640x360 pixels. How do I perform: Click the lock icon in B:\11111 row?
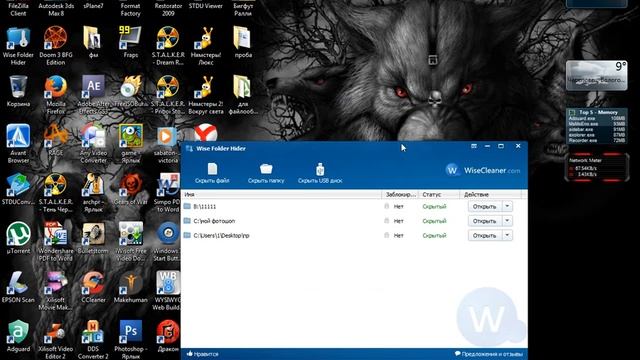387,207
